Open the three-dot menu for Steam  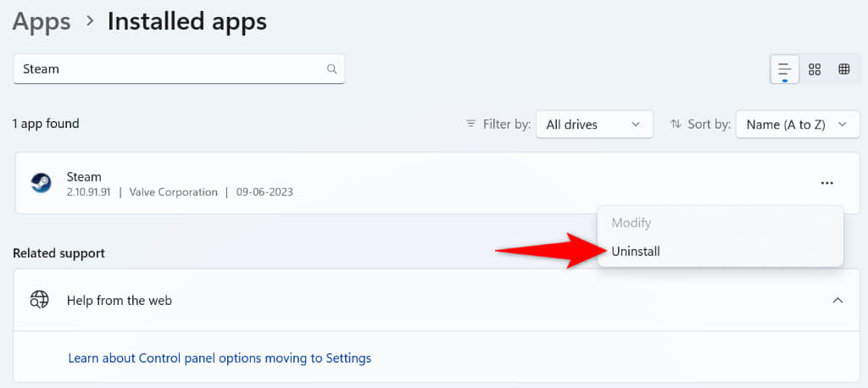click(x=826, y=183)
